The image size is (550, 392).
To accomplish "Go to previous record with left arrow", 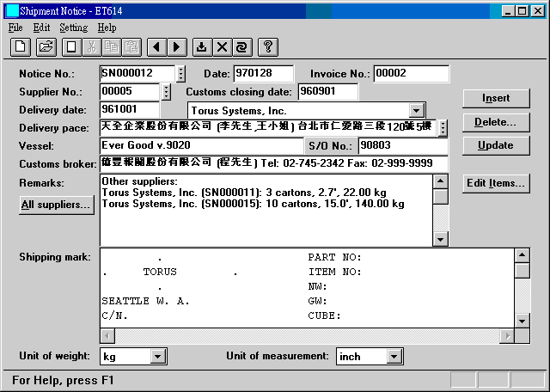I will click(156, 46).
